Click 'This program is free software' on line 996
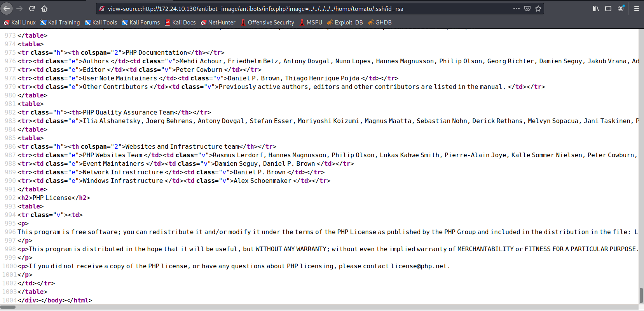This screenshot has height=311, width=644. coord(68,232)
